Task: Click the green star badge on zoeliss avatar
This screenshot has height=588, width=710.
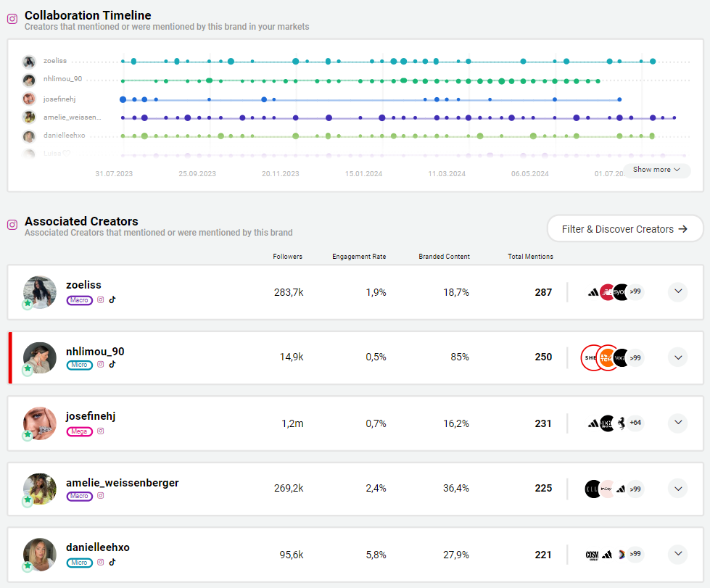Action: point(28,304)
